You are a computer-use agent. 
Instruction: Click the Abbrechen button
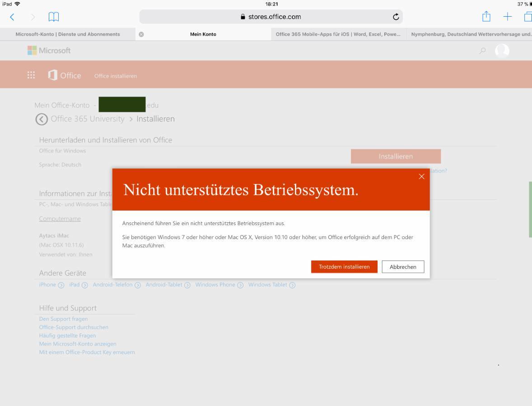pyautogui.click(x=403, y=267)
